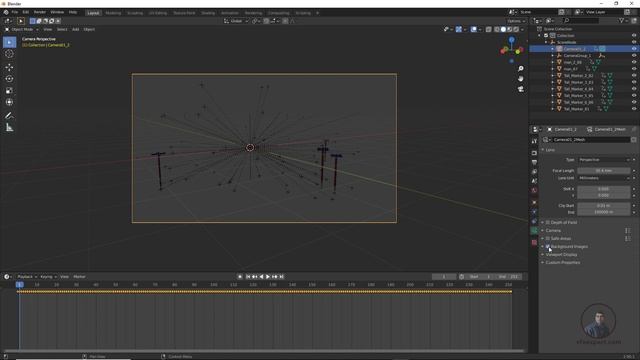Open the Tool properties tab icon
The height and width of the screenshot is (360, 640).
pos(534,141)
